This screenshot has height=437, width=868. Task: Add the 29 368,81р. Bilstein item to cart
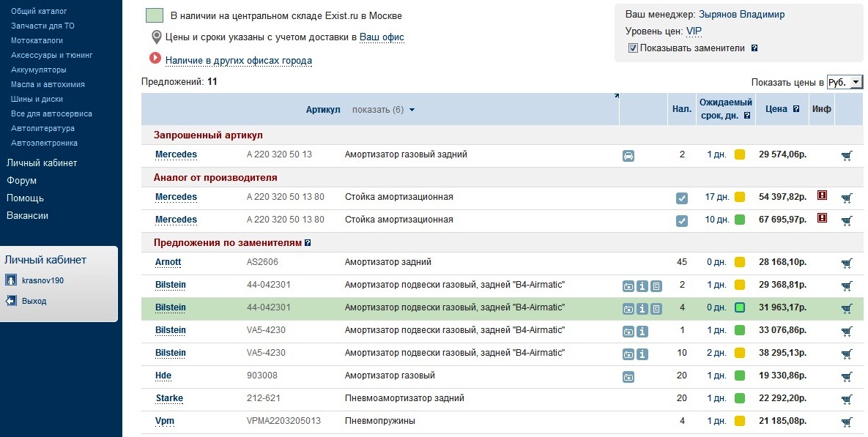pos(847,286)
